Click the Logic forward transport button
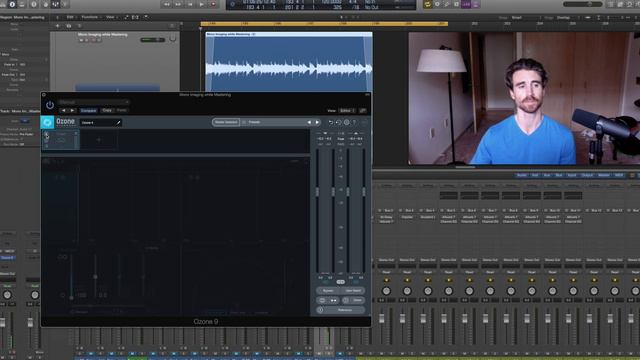This screenshot has width=640, height=360. tap(178, 4)
